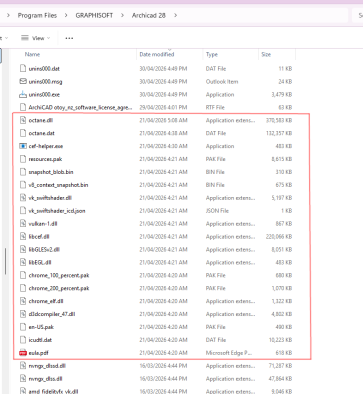This screenshot has width=363, height=400.
Task: Open the View dropdown in the toolbar
Action: click(x=36, y=38)
